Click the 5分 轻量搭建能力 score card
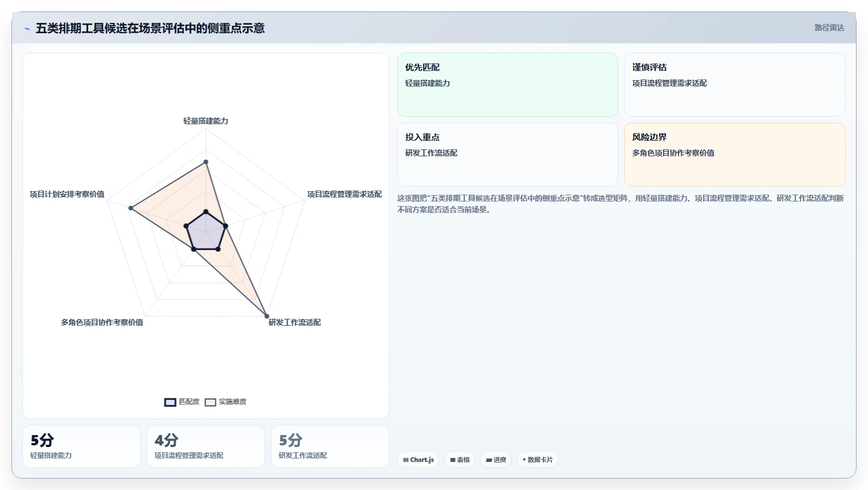 click(x=81, y=446)
